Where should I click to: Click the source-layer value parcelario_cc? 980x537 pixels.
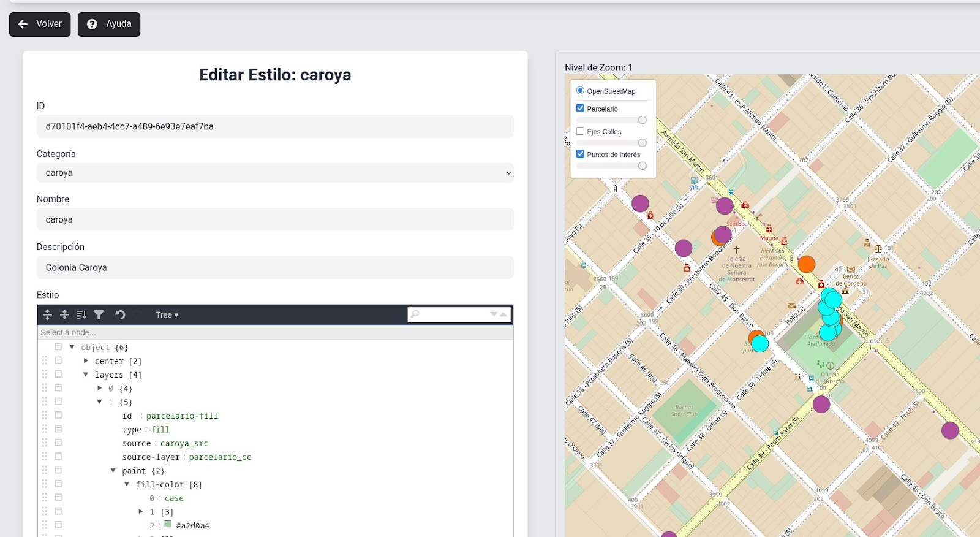(220, 457)
